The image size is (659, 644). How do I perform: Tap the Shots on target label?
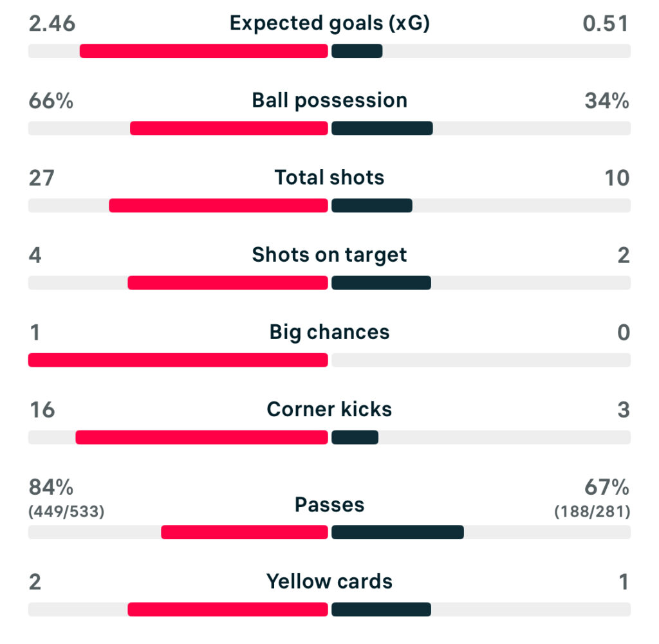tap(329, 255)
